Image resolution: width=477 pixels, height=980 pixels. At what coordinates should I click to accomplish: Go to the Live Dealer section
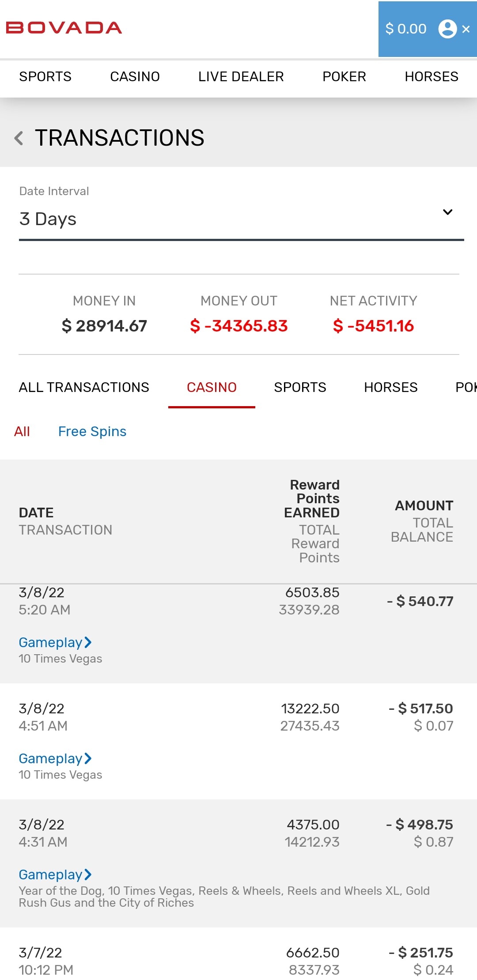(241, 76)
